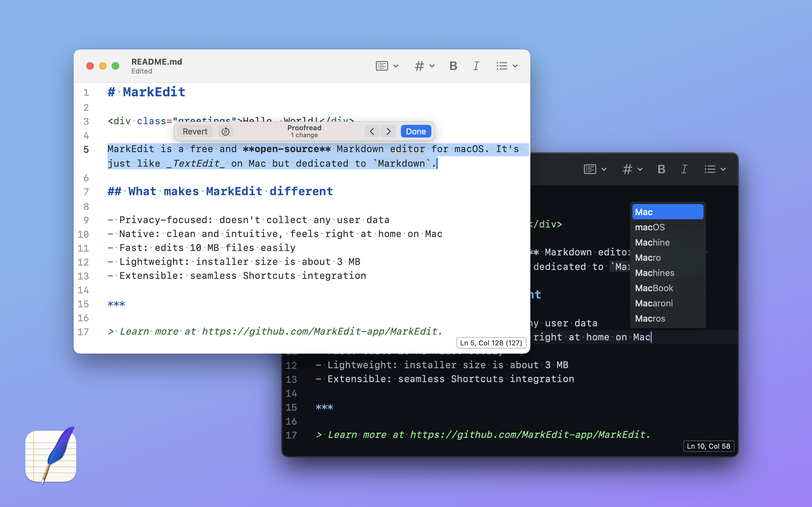
Task: Choose 'MacBook' completion suggestion
Action: pos(654,288)
